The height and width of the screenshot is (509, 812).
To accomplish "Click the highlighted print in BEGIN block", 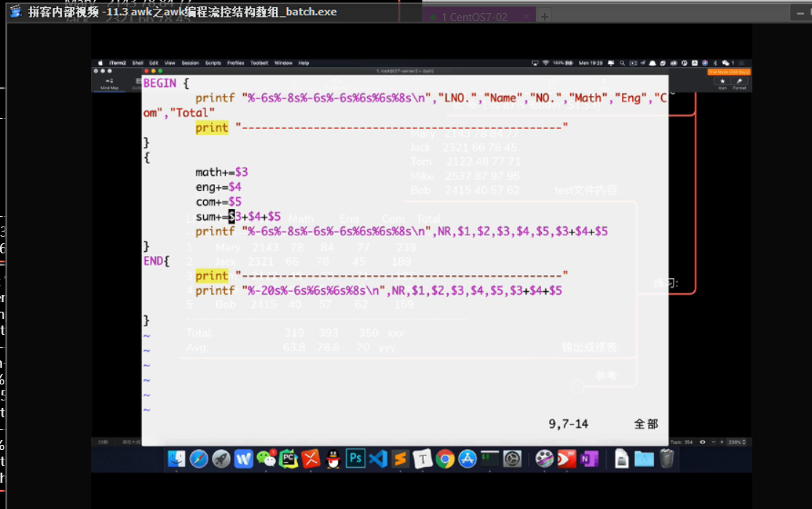I will pos(212,128).
